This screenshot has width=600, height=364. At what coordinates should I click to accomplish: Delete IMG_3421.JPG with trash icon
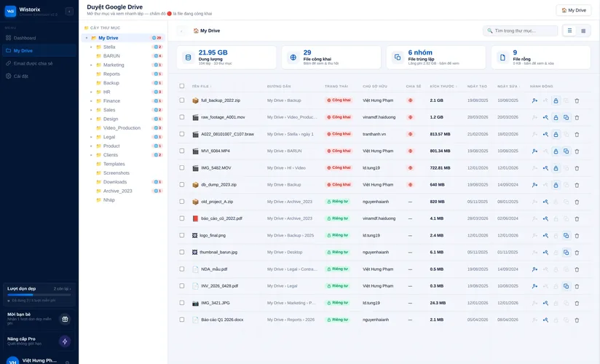point(577,303)
